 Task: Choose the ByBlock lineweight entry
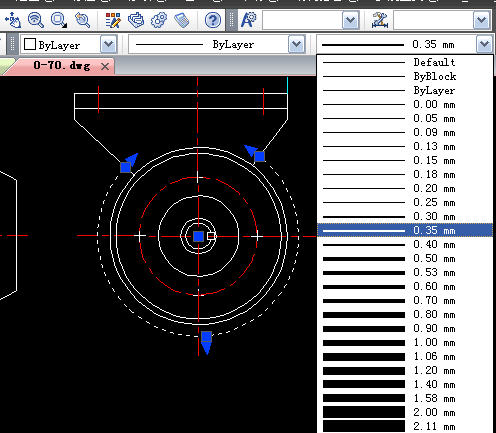click(405, 76)
